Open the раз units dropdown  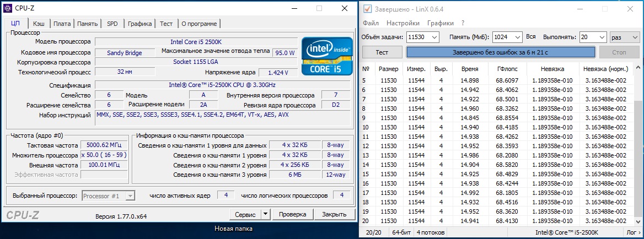[x=624, y=37]
